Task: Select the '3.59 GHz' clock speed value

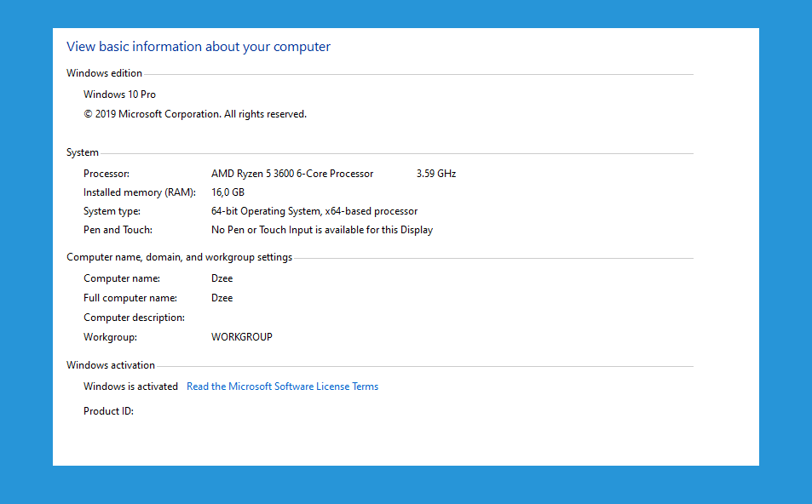Action: (436, 174)
